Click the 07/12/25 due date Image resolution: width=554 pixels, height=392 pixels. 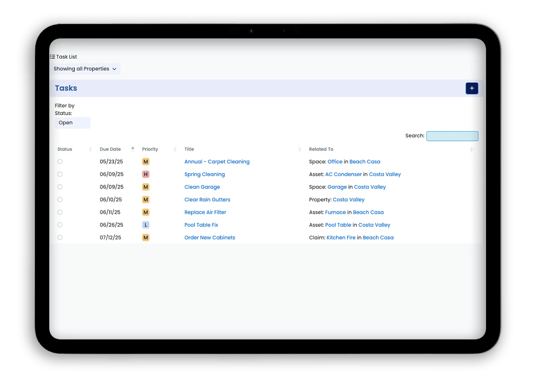(111, 237)
